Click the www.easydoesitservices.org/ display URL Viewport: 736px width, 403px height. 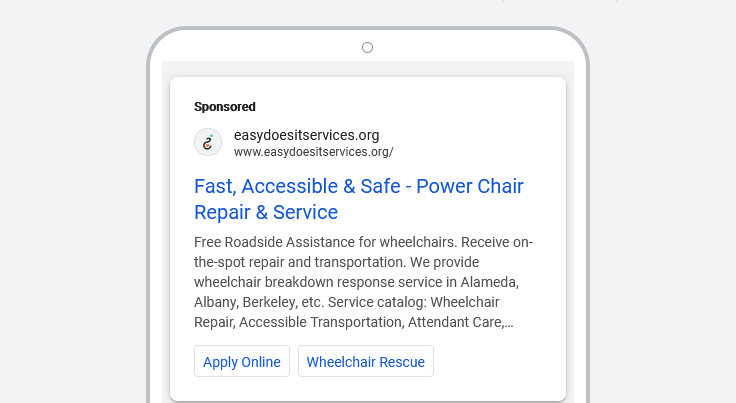coord(313,152)
